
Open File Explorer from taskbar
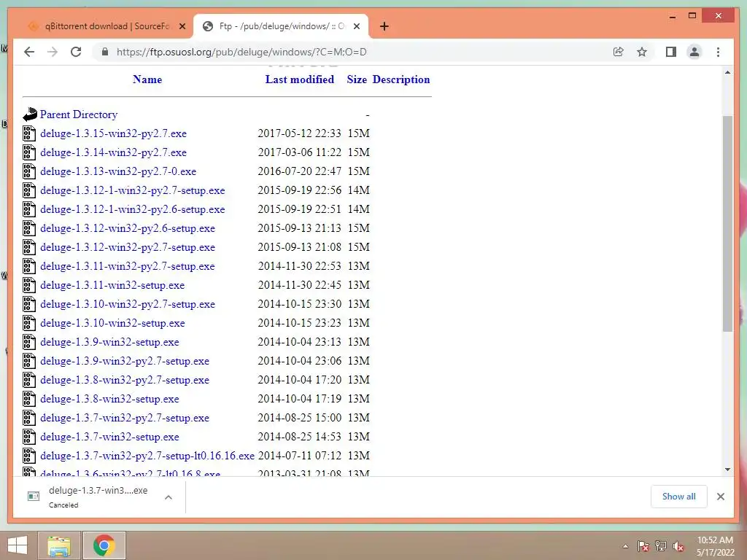(59, 545)
